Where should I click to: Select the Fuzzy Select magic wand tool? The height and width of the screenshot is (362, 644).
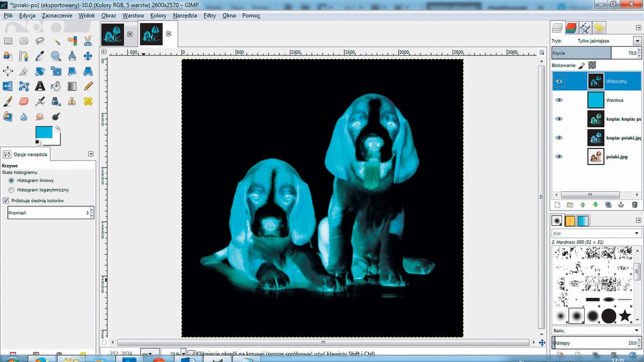[x=56, y=41]
